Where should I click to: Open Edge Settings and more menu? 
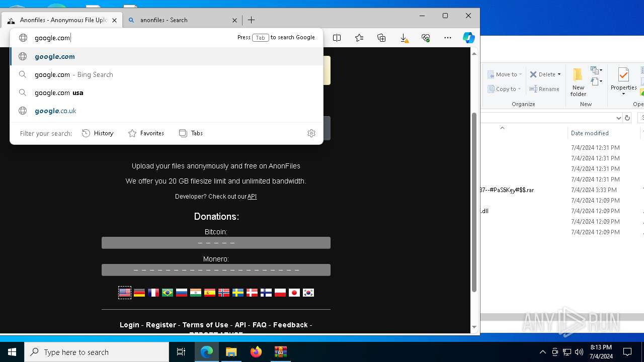point(448,38)
